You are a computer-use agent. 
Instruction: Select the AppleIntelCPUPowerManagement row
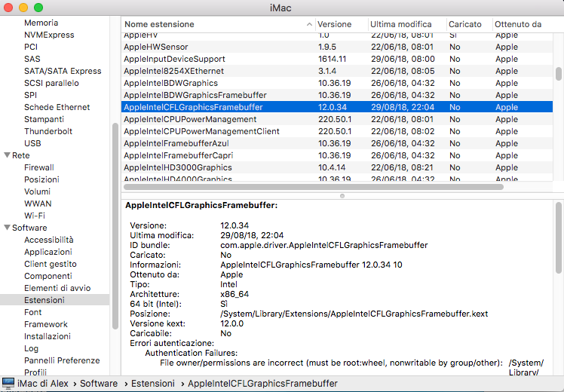337,119
